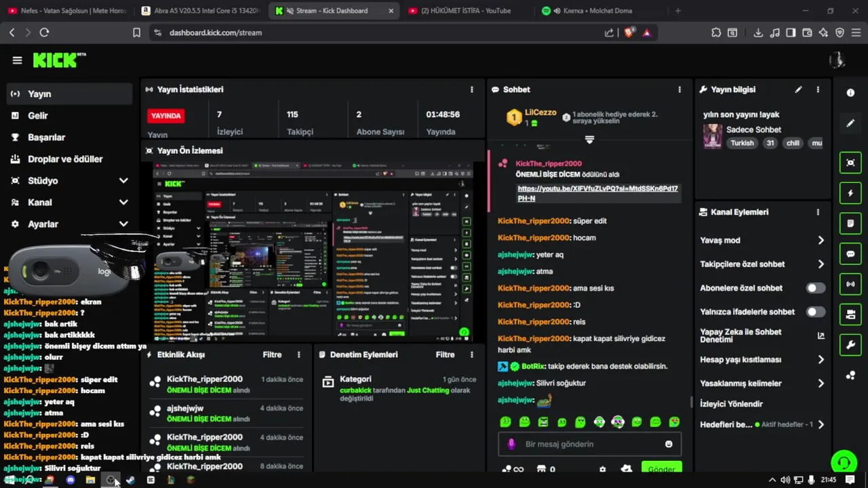
Task: Open the Sohbet panel three-dot menu
Action: (x=679, y=89)
